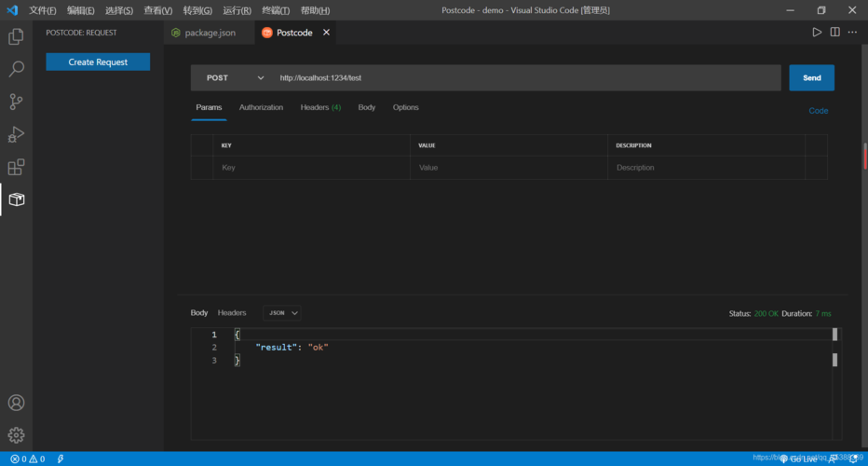Click the response editor scrollbar thumb

(834, 335)
